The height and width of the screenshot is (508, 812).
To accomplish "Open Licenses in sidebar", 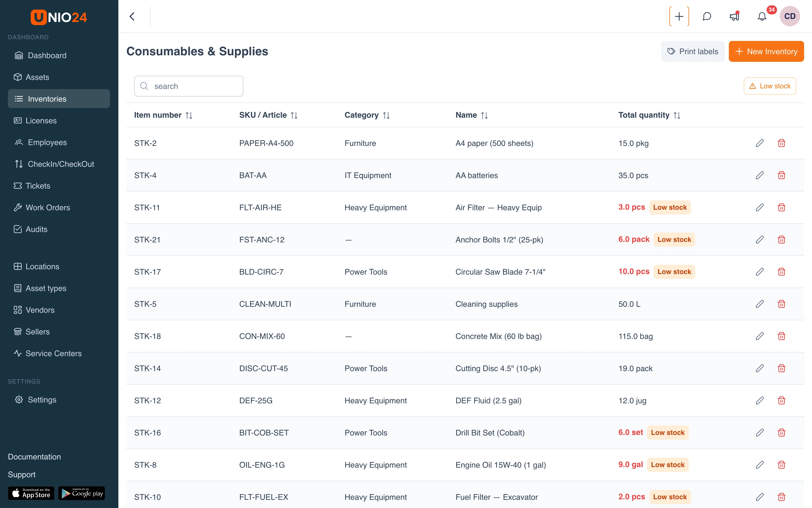I will tap(59, 121).
